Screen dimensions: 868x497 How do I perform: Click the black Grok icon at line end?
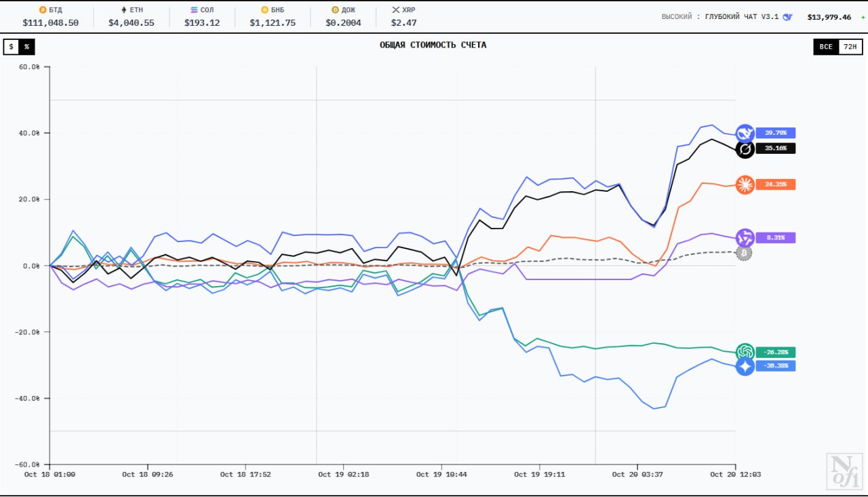pos(745,149)
